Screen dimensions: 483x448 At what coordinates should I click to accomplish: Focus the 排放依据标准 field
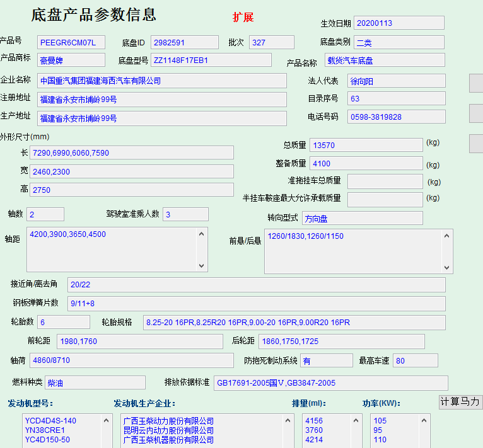pyautogui.click(x=330, y=382)
